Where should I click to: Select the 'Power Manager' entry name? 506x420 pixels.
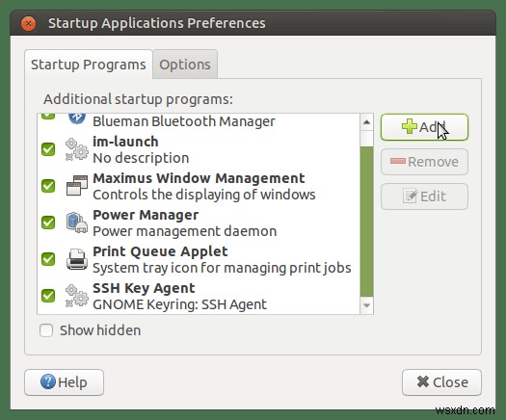[146, 215]
